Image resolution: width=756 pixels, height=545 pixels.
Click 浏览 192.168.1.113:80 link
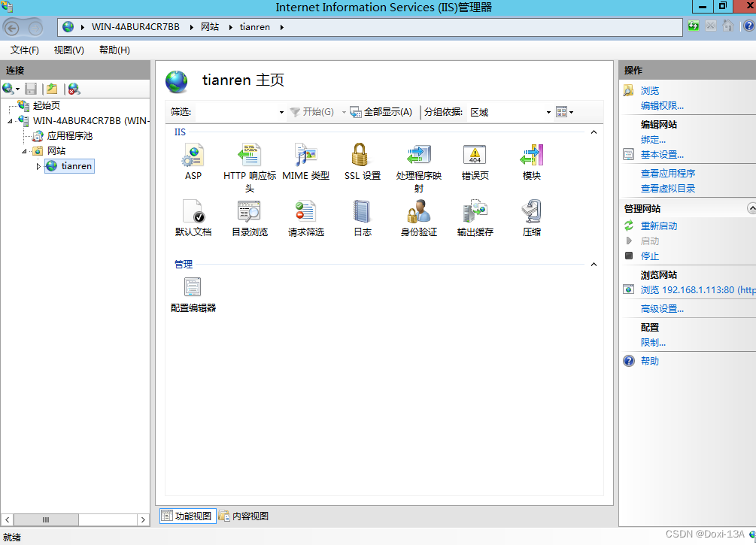coord(697,290)
